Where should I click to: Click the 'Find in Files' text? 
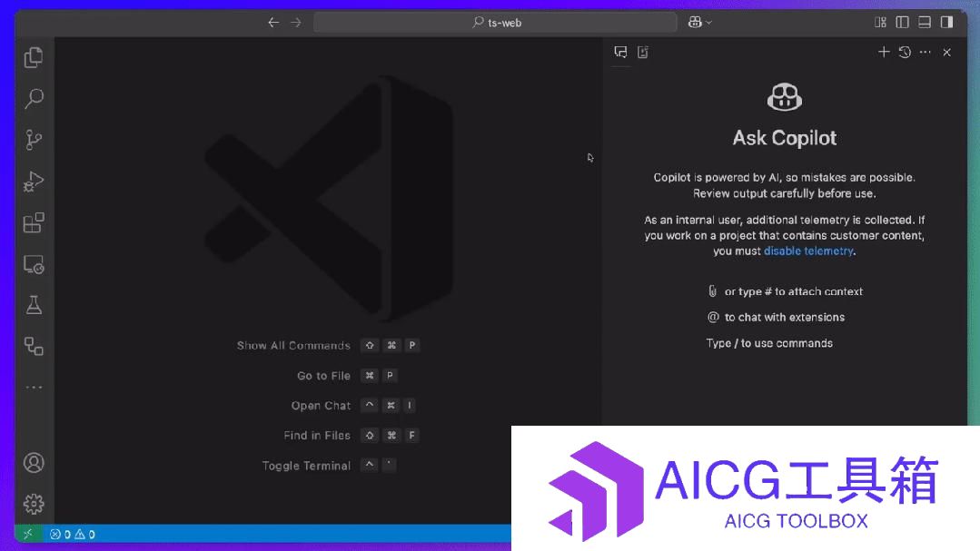[x=317, y=436]
